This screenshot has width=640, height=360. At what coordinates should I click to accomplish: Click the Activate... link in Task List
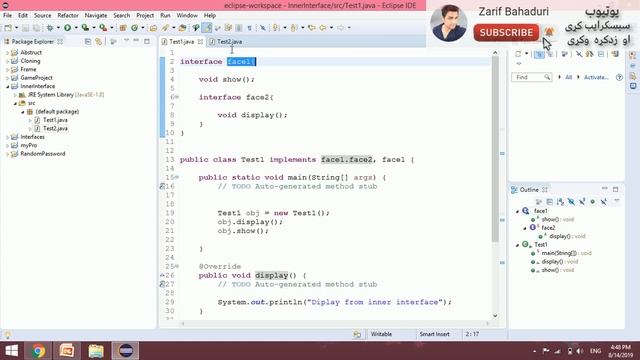point(596,77)
